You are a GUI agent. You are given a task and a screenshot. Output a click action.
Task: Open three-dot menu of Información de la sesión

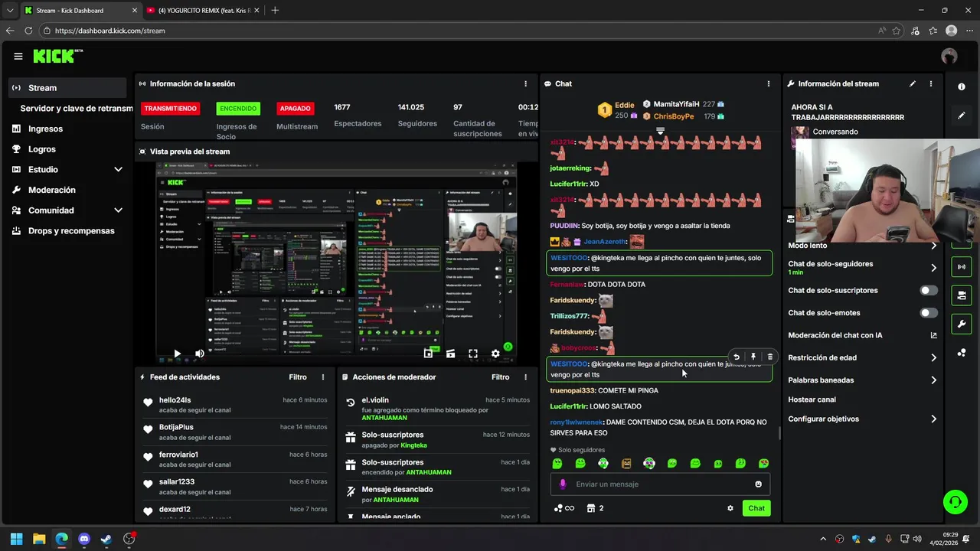(x=525, y=83)
